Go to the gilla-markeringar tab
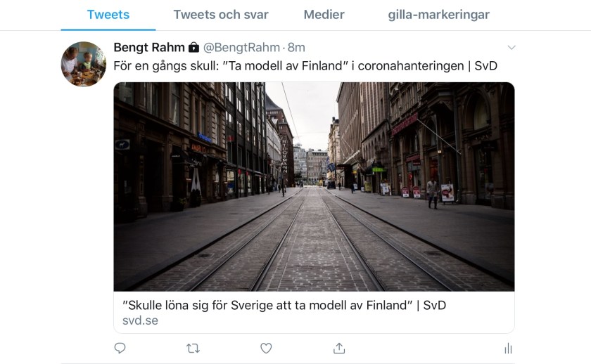 (439, 15)
